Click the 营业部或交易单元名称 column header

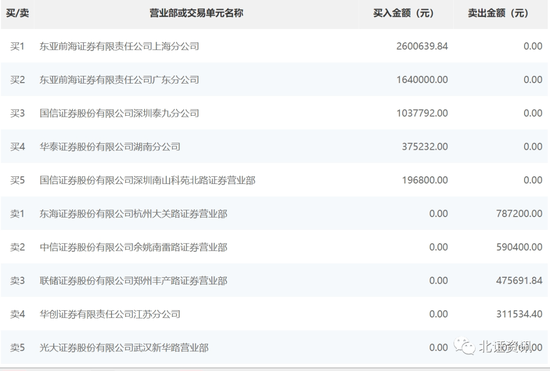(x=196, y=13)
